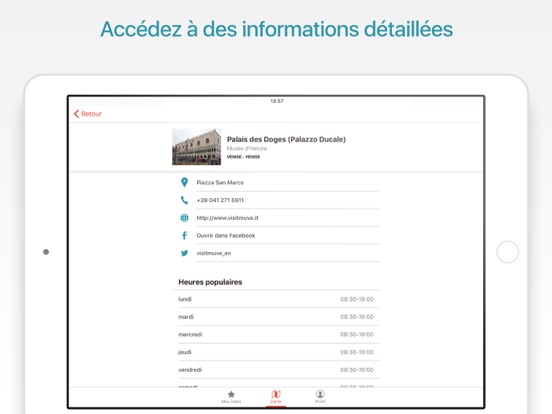552x414 pixels.
Task: Click the phone handset icon
Action: point(184,200)
